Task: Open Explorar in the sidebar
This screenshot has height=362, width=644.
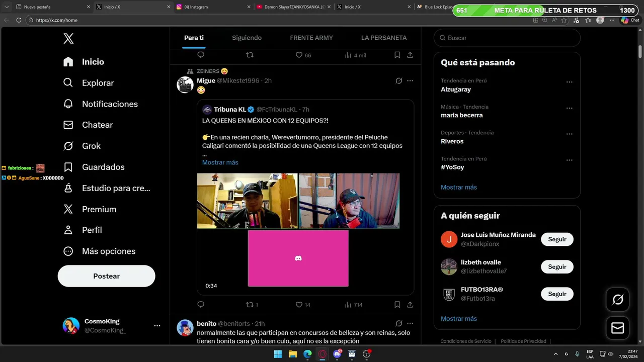Action: click(x=88, y=83)
